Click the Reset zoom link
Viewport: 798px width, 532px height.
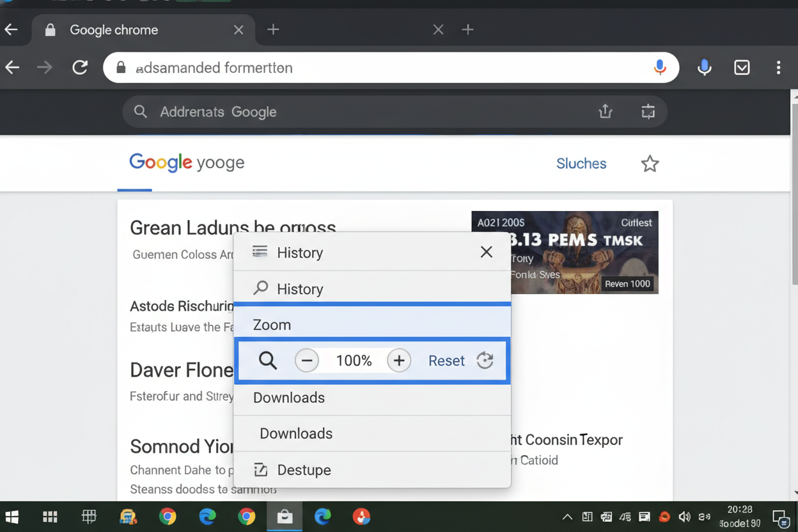[x=446, y=361]
